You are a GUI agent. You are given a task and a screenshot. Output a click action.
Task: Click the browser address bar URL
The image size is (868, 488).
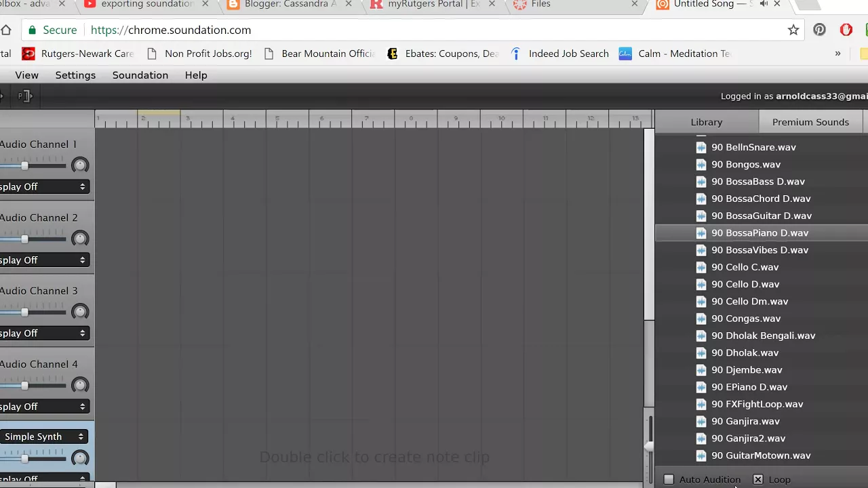click(x=171, y=30)
